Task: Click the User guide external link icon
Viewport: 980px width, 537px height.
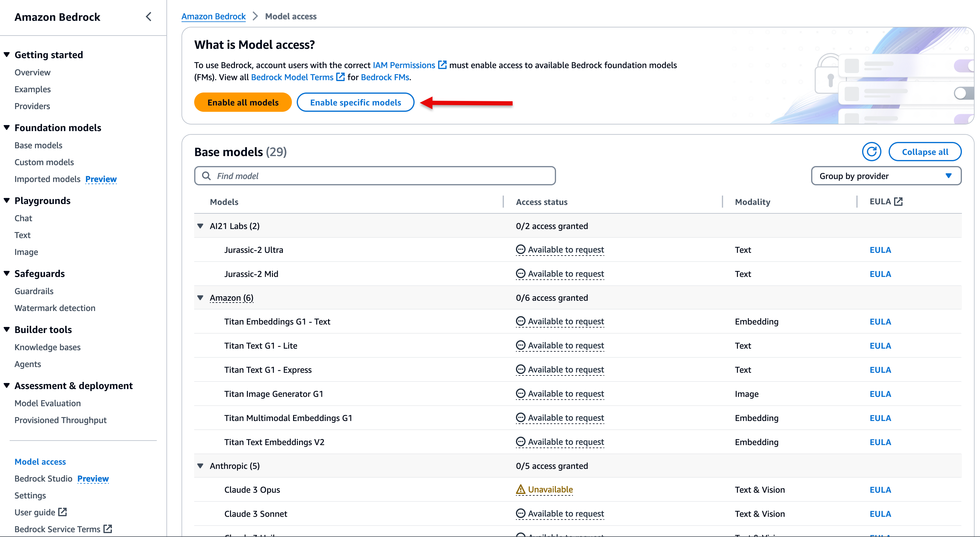Action: click(63, 512)
